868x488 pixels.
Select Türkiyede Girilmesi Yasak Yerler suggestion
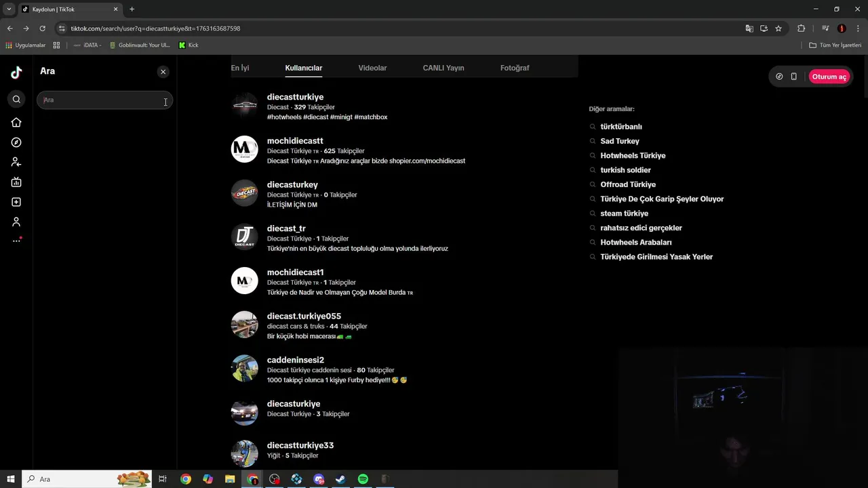click(x=656, y=257)
